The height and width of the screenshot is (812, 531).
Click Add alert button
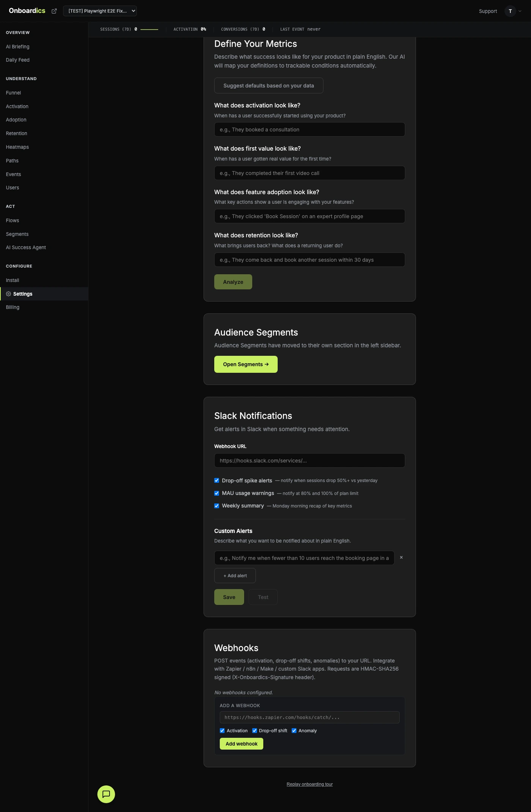click(x=235, y=575)
